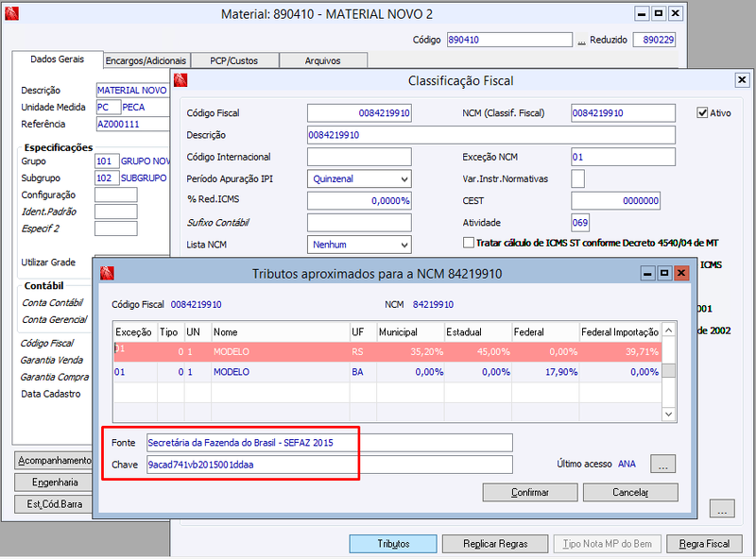This screenshot has height=559, width=756.
Task: Switch to the Dados Gerais tab
Action: 58,59
